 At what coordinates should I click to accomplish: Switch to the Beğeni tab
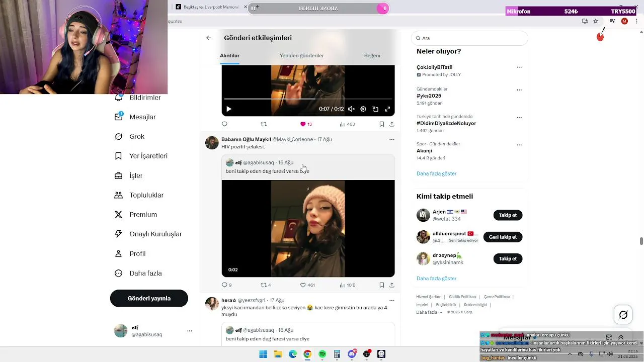coord(372,55)
